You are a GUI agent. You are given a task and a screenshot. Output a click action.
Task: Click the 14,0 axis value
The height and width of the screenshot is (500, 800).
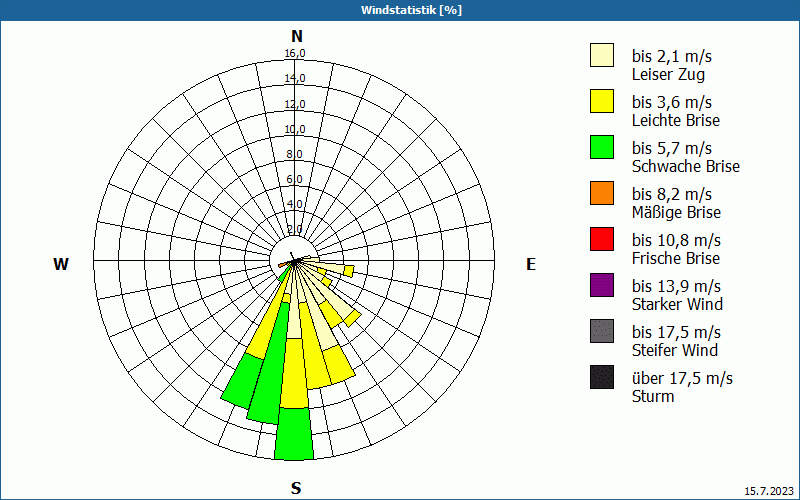coord(295,78)
